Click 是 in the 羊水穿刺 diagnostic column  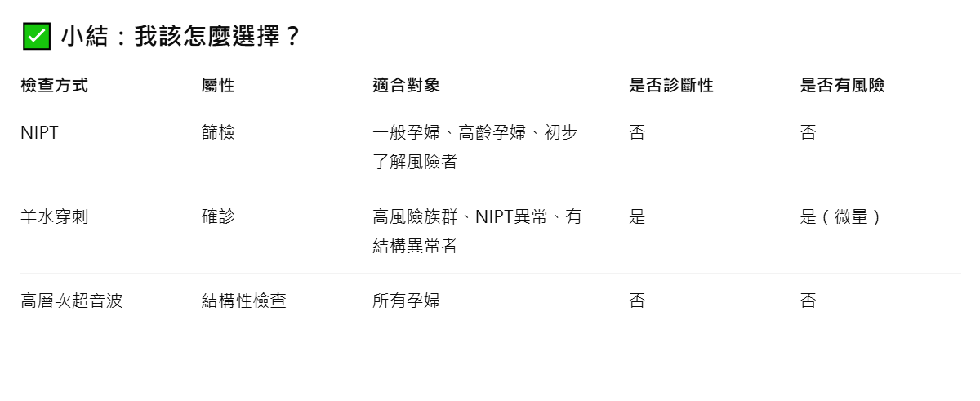pyautogui.click(x=637, y=217)
